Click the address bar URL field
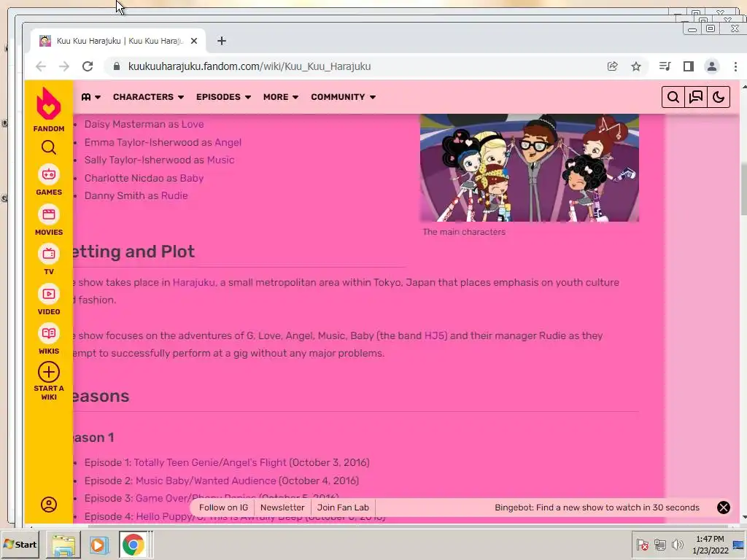The width and height of the screenshot is (747, 560). click(x=249, y=66)
